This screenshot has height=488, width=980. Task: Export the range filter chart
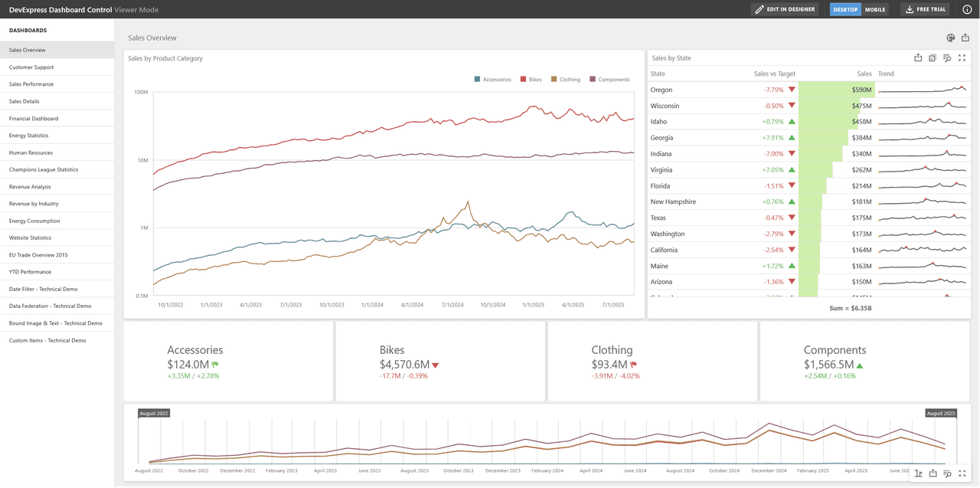point(933,473)
